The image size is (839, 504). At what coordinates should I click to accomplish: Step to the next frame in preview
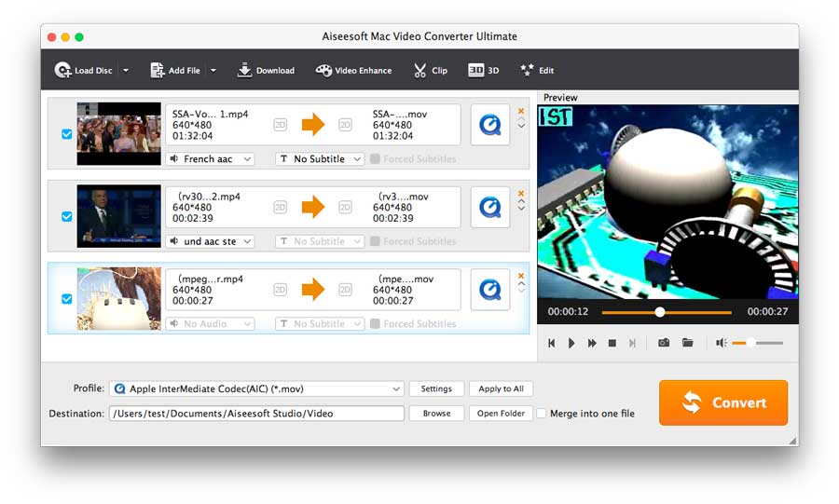tap(632, 343)
